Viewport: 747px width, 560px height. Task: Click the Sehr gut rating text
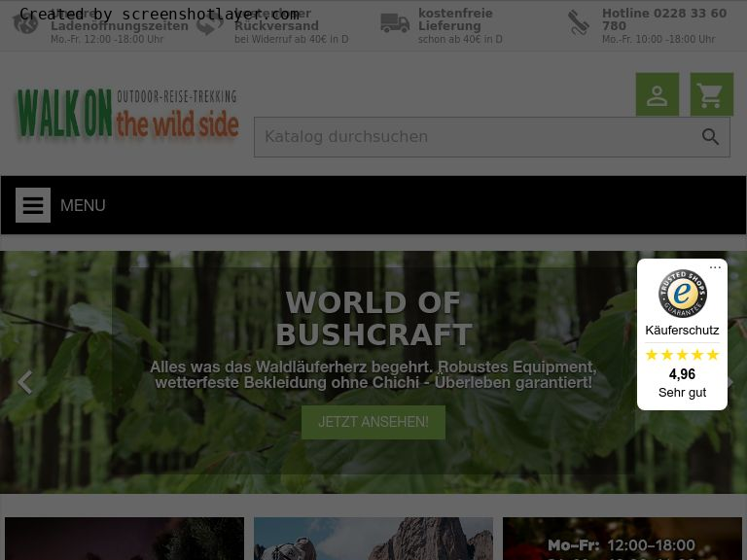click(x=682, y=393)
